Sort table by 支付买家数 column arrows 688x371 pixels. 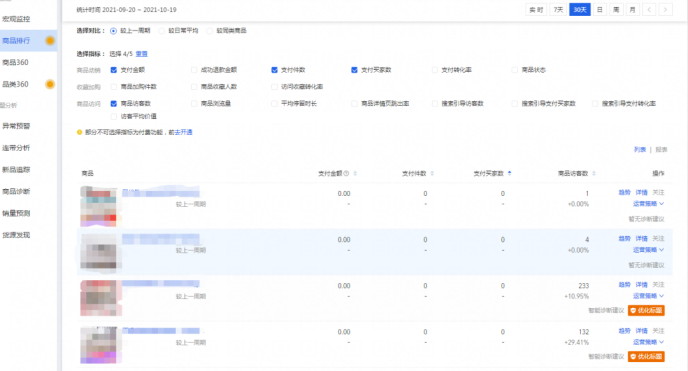coord(509,174)
